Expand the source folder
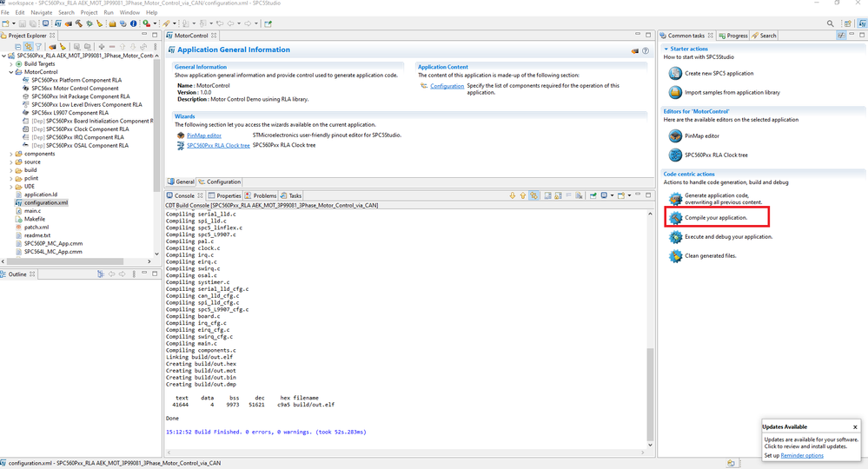This screenshot has height=469, width=868. (10, 162)
